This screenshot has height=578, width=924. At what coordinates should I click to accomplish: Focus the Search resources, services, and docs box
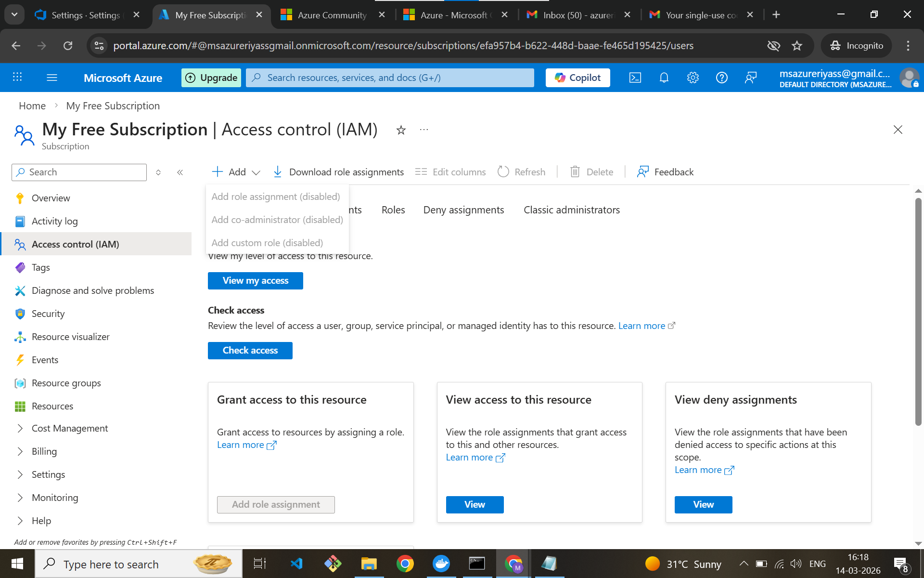[x=390, y=78]
